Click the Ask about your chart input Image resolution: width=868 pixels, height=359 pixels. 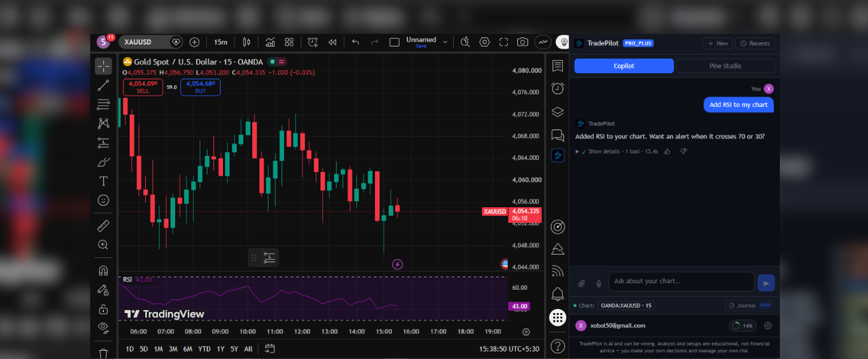point(682,282)
